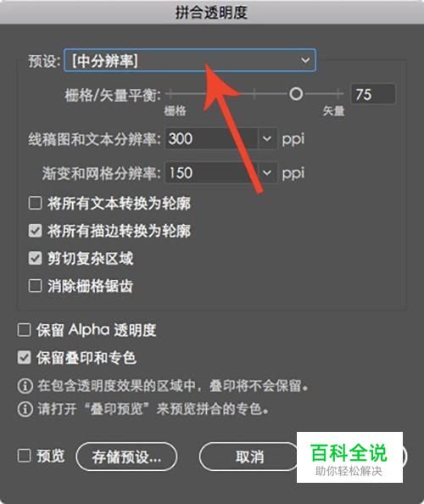Viewport: 424px width, 504px height.
Task: Click the 300 ppi resolution field
Action: (211, 138)
